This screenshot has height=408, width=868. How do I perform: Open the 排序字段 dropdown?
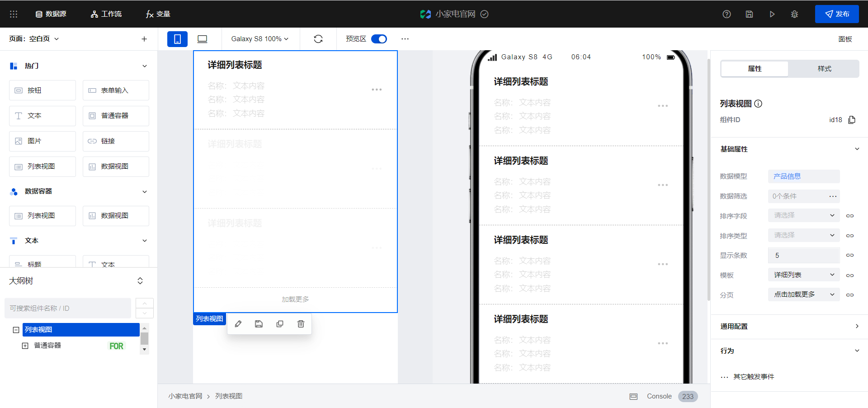(x=804, y=215)
